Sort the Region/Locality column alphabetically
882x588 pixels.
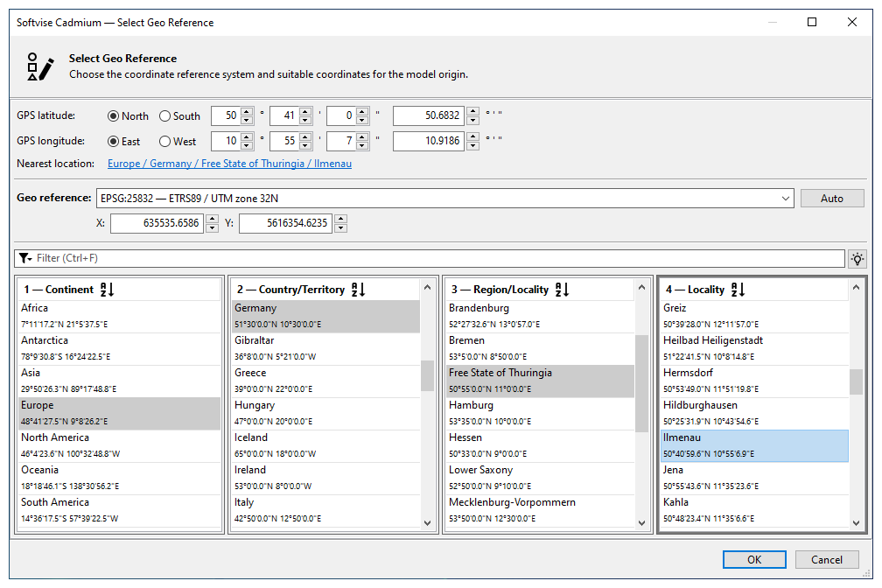click(x=562, y=290)
